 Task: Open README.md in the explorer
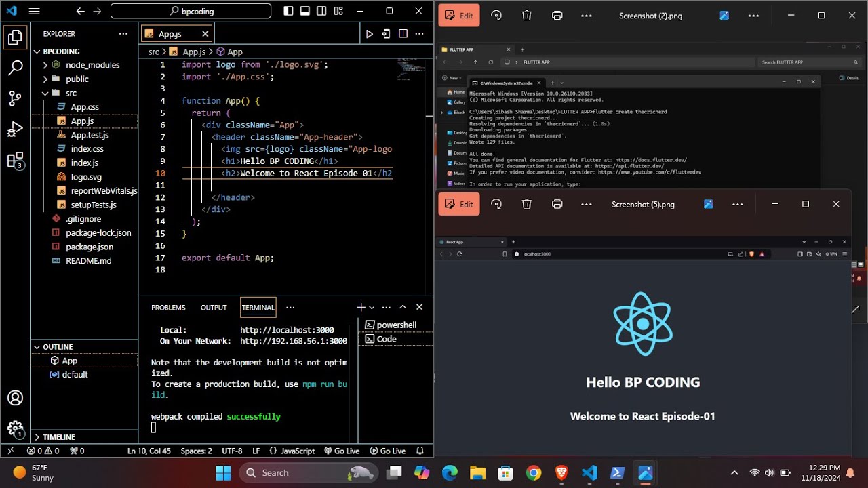(84, 260)
